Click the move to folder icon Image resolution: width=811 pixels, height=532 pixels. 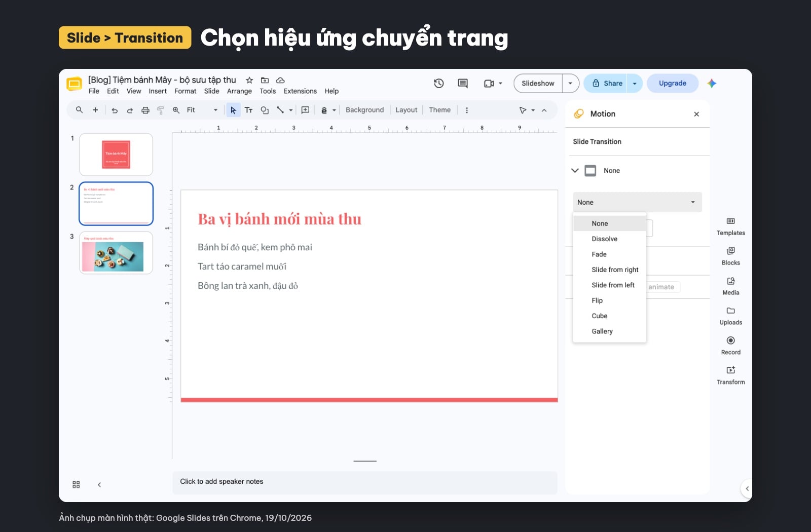click(x=265, y=80)
